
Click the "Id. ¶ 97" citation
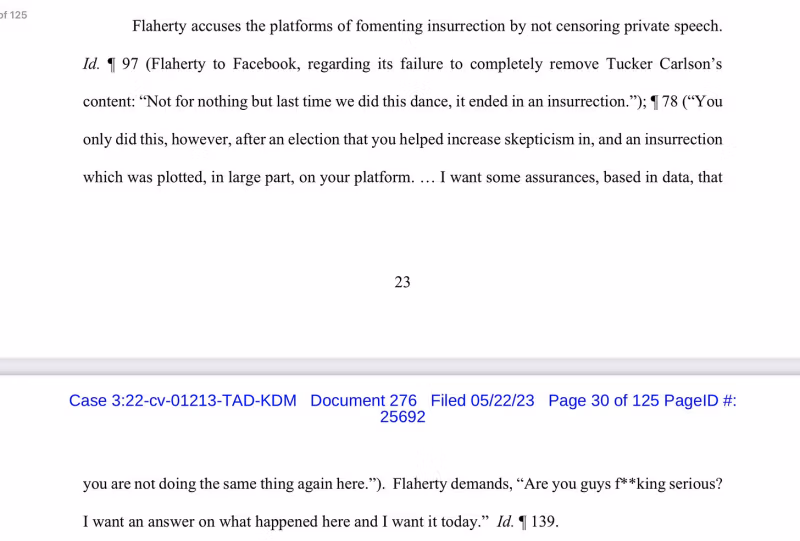110,64
